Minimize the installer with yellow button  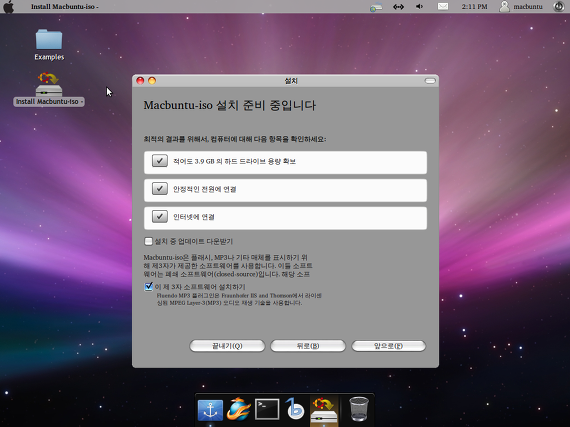click(152, 81)
